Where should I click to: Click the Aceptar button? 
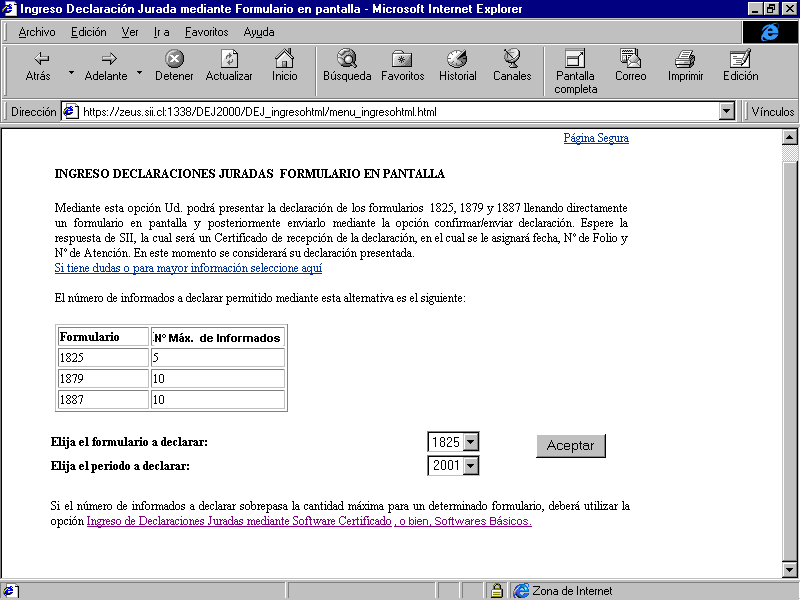(571, 445)
